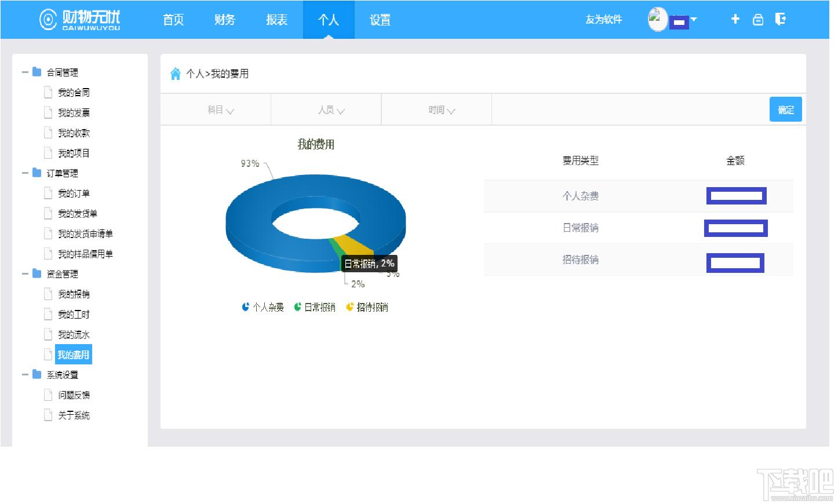Collapse the 订单管理 tree node
This screenshot has width=838, height=504.
(25, 173)
